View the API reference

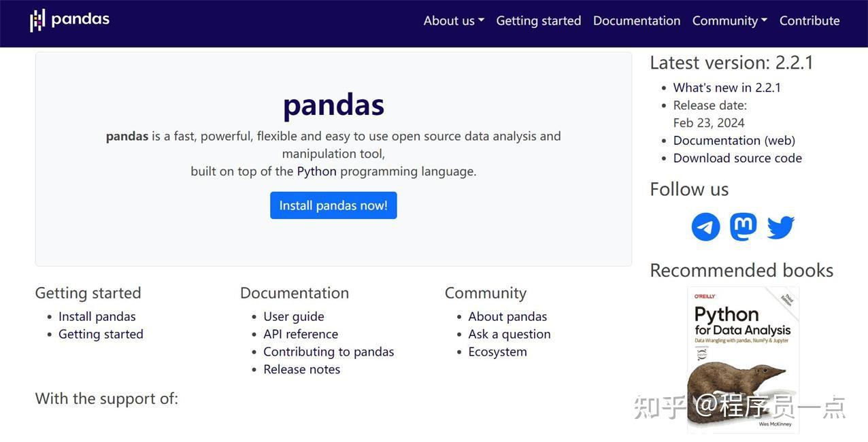[301, 334]
